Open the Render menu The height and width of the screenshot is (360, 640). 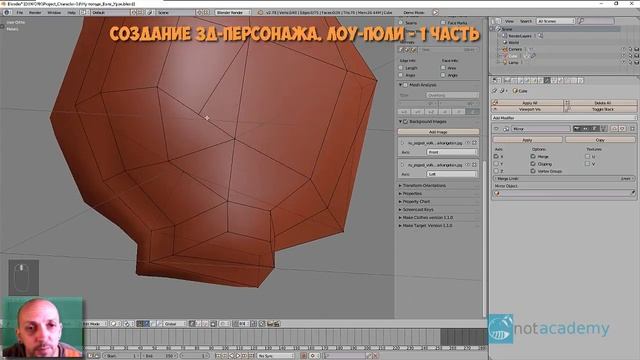point(35,13)
